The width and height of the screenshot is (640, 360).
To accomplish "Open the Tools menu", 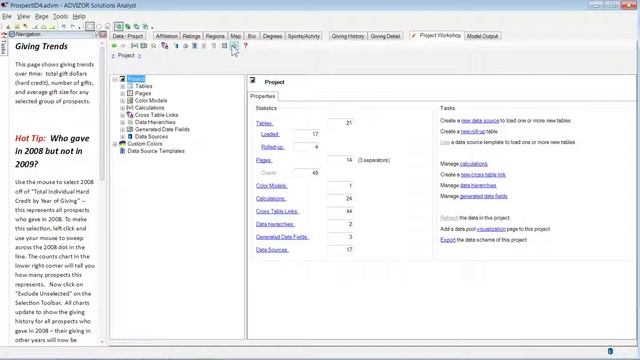I will [60, 16].
